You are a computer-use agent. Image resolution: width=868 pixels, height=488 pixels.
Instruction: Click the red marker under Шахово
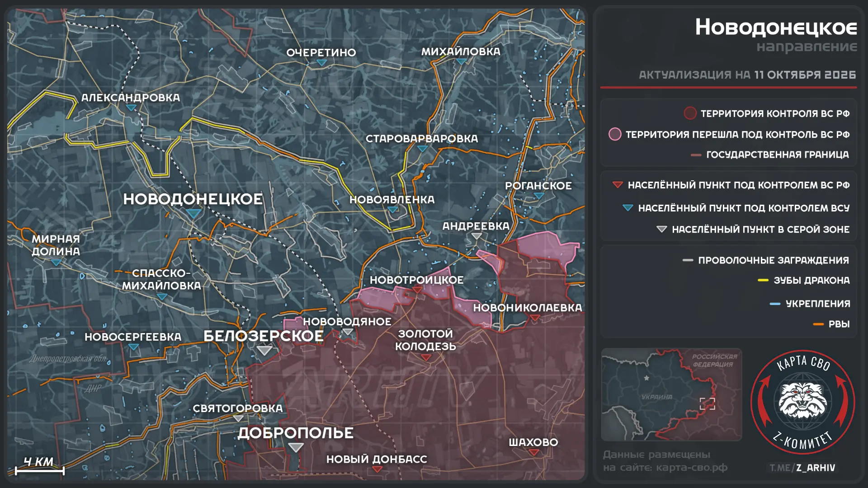533,452
